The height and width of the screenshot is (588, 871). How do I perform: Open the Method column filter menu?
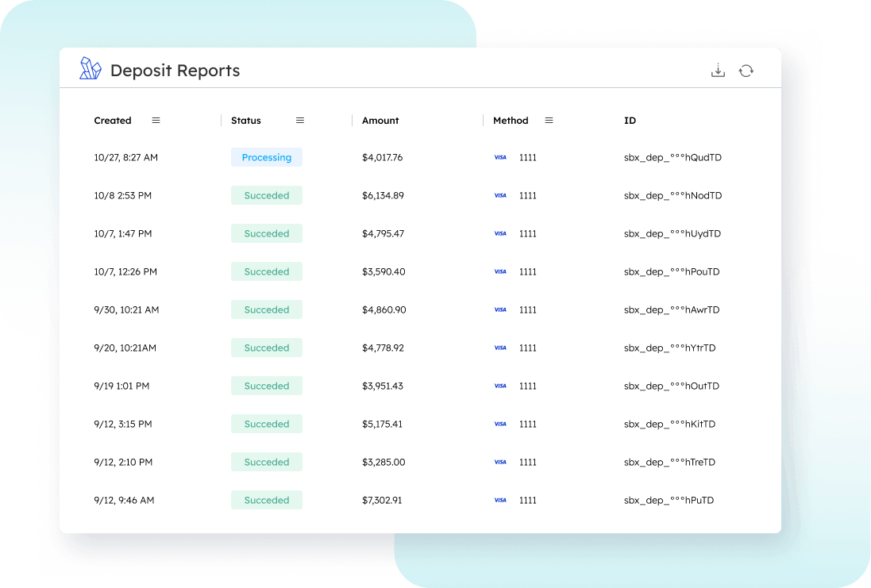[549, 121]
